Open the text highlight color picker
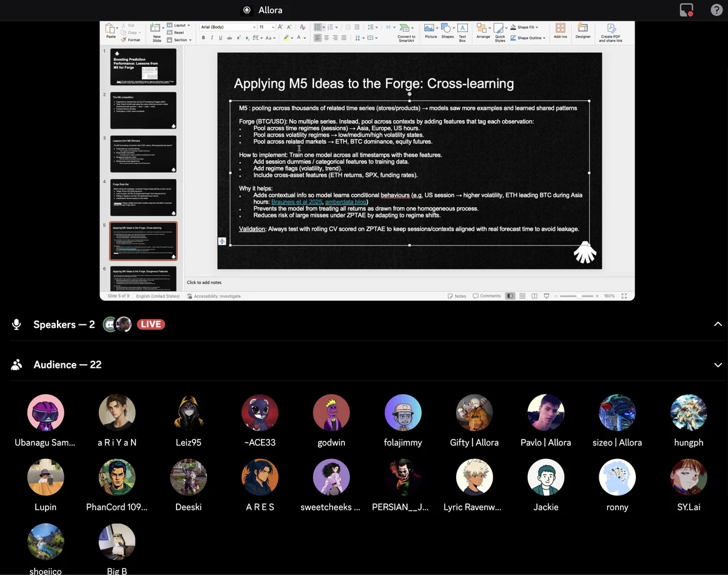The image size is (728, 575). [292, 38]
